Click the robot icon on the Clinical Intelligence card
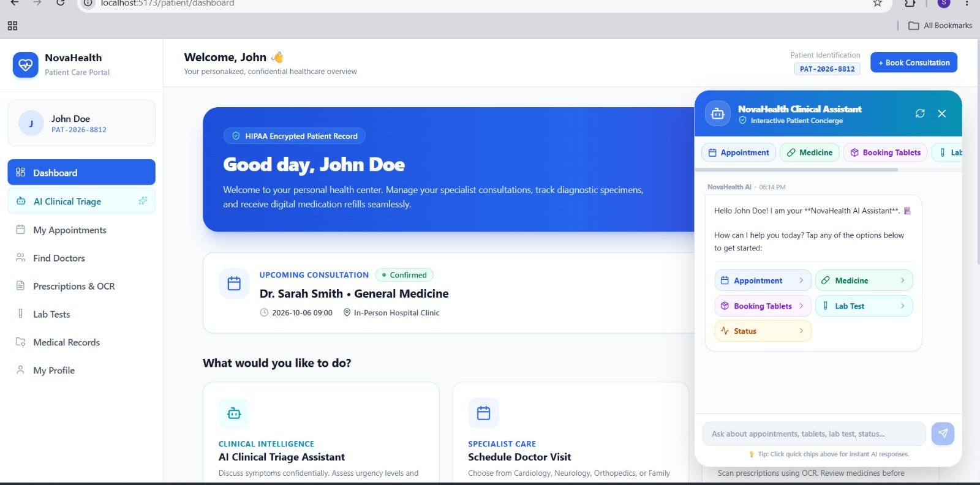980x485 pixels. (234, 413)
